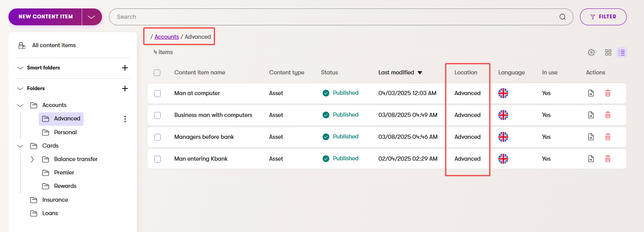Check the Man entering Kbank row
644x232 pixels.
click(157, 159)
